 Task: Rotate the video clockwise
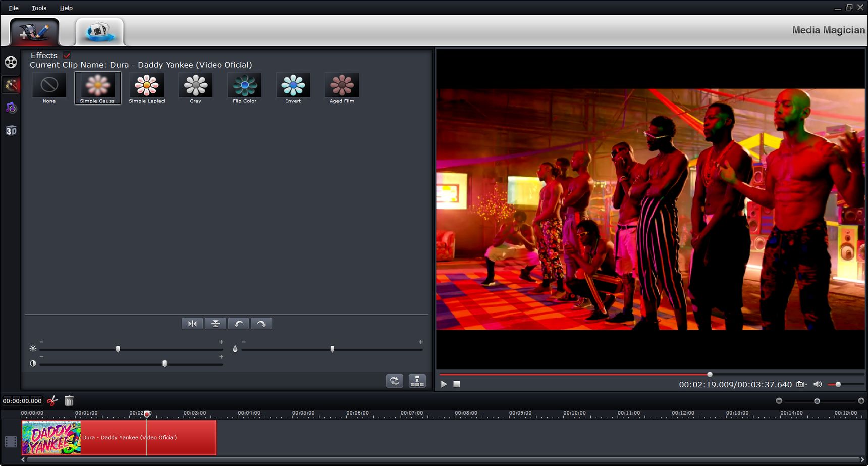261,324
